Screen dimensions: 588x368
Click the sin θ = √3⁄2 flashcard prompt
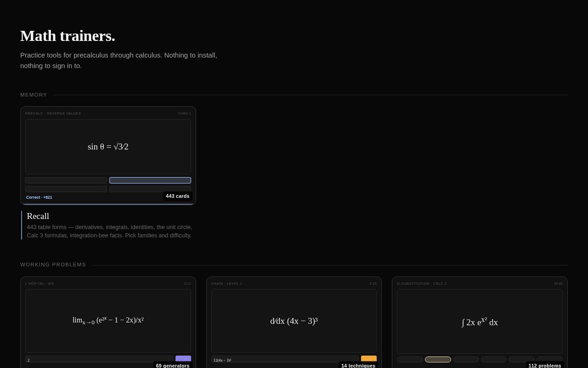pos(108,147)
